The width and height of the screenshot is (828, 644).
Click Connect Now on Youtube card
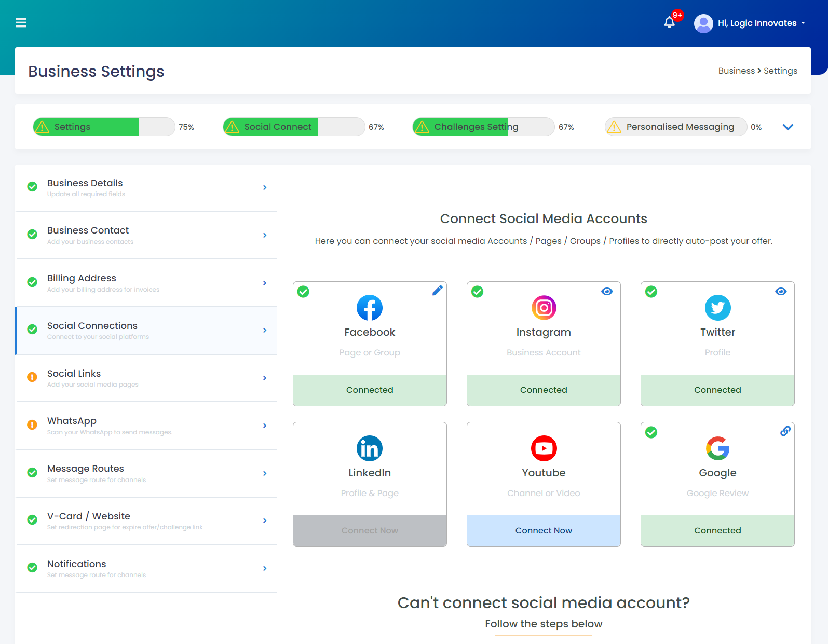coord(544,531)
